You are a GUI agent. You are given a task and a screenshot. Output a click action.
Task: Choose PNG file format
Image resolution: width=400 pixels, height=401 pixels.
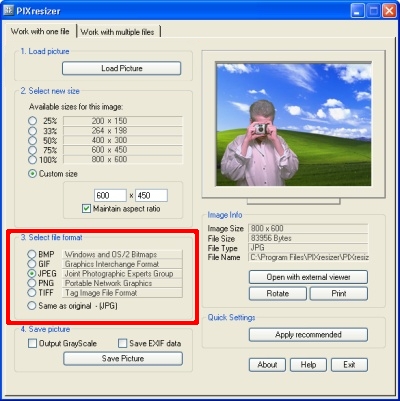pyautogui.click(x=32, y=283)
